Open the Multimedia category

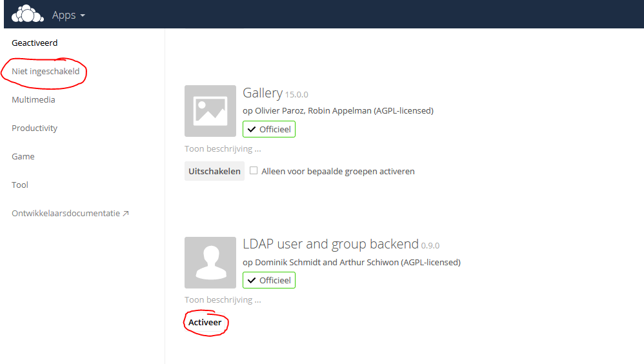(34, 100)
